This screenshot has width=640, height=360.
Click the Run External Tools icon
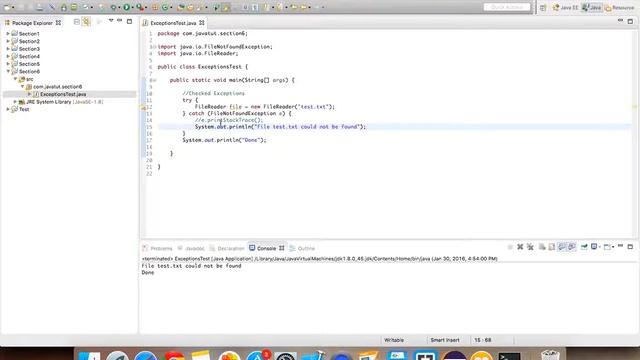pyautogui.click(x=139, y=7)
